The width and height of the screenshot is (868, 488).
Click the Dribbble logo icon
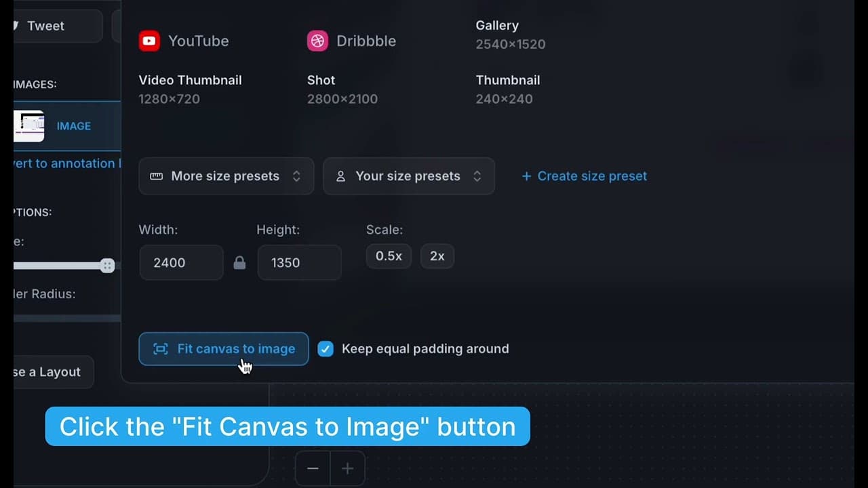[317, 41]
